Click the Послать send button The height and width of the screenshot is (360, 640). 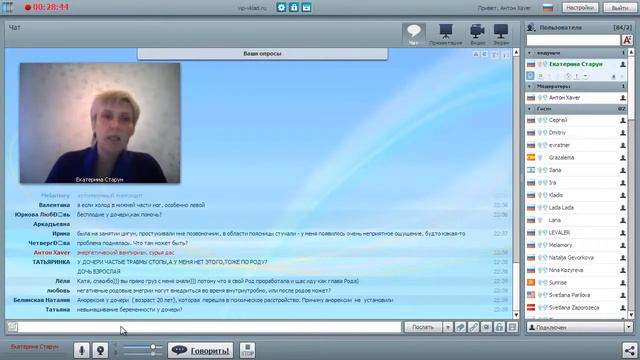tap(423, 327)
